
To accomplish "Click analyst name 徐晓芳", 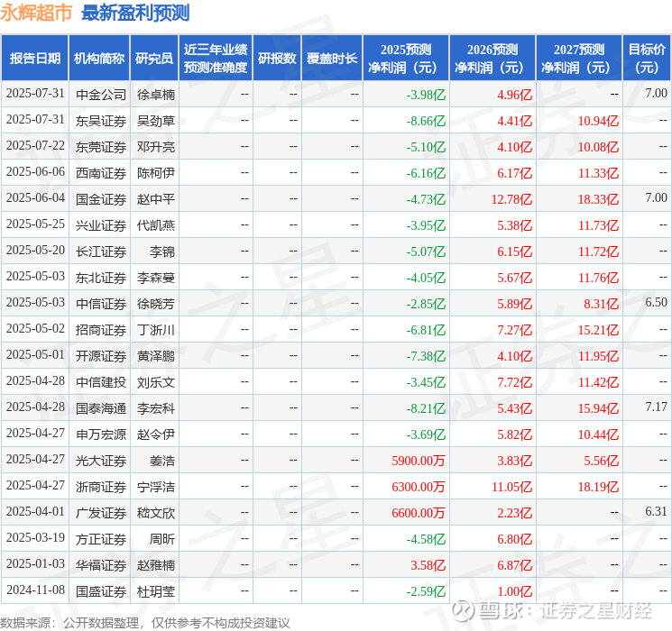I will 156,304.
